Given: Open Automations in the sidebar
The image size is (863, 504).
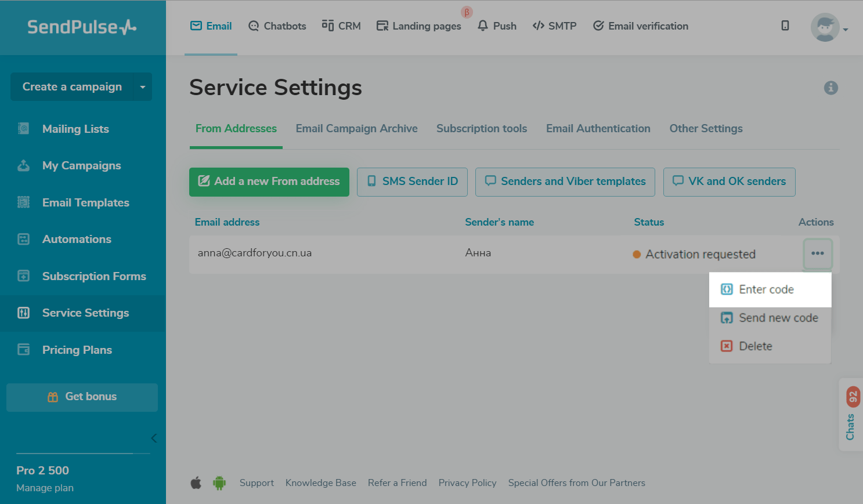Looking at the screenshot, I should (77, 239).
